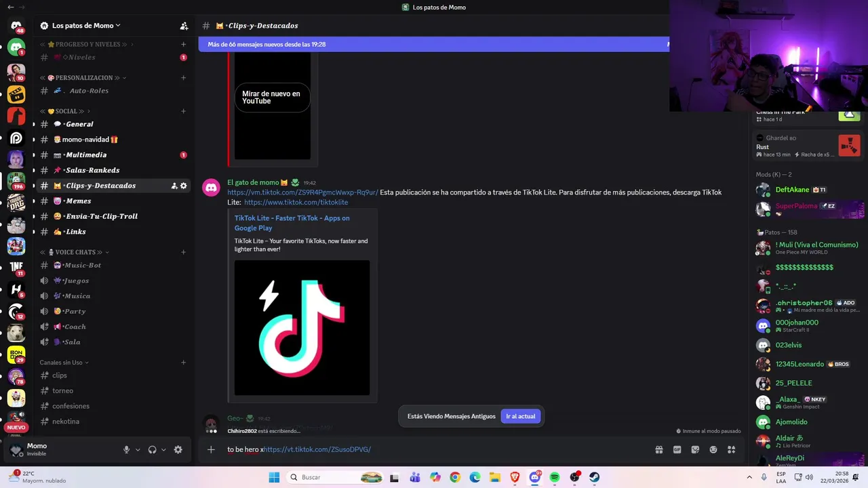
Task: Collapse the PERSONALIZACION category
Action: (83, 77)
